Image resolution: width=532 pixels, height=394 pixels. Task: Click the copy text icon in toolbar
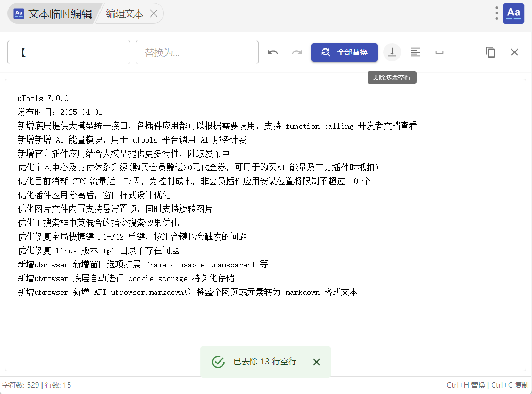point(491,52)
